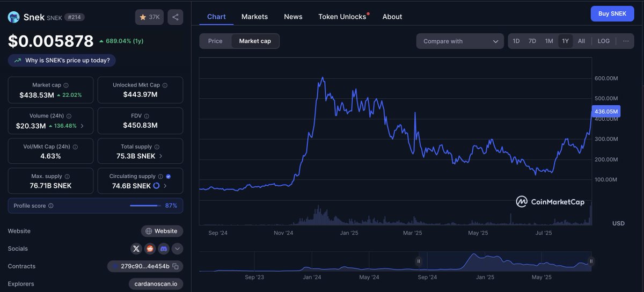Open cardanoscan.io explorer link

156,284
